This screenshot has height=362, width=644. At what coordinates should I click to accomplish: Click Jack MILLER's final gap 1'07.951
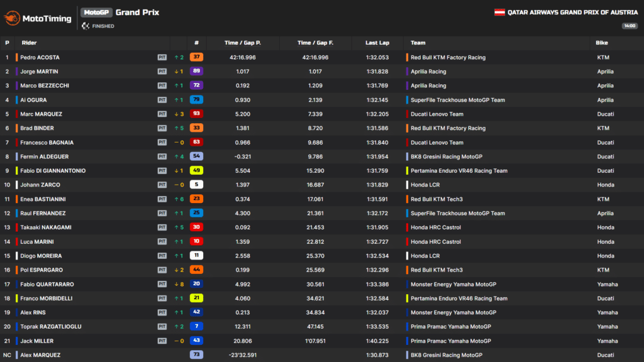click(x=316, y=341)
